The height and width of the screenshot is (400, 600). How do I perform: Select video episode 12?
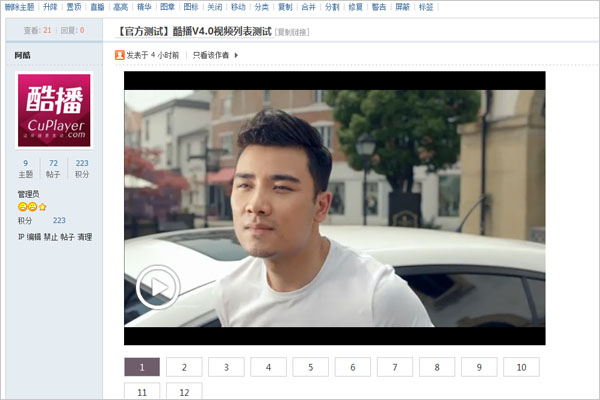[184, 392]
